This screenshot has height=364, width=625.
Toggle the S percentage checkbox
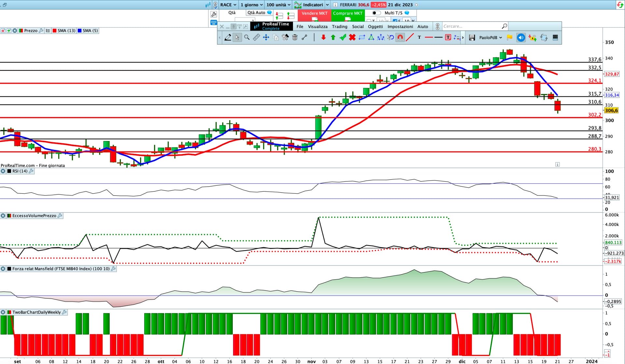[x=395, y=21]
